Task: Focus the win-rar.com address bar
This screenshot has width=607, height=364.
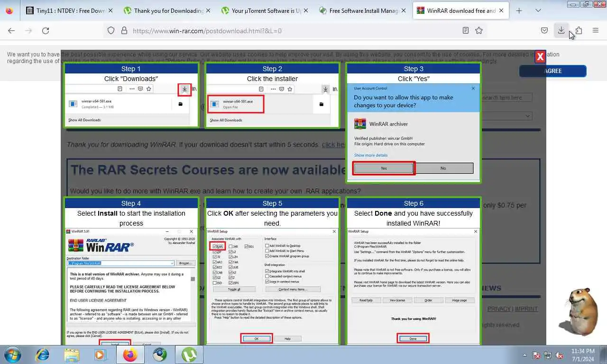Action: point(294,30)
